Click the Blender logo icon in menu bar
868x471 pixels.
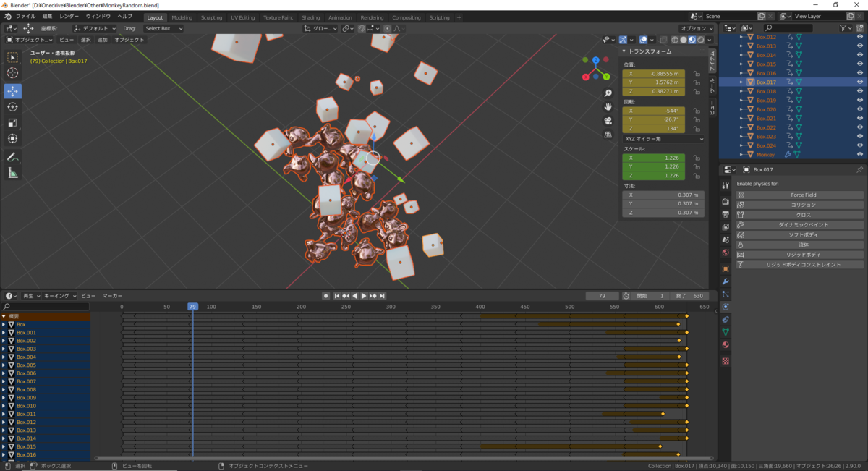(8, 16)
